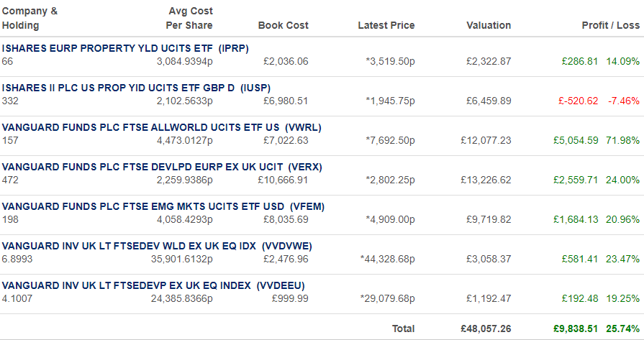Select the £5,054.59 profit value for VWRL
644x340 pixels.
pyautogui.click(x=576, y=140)
